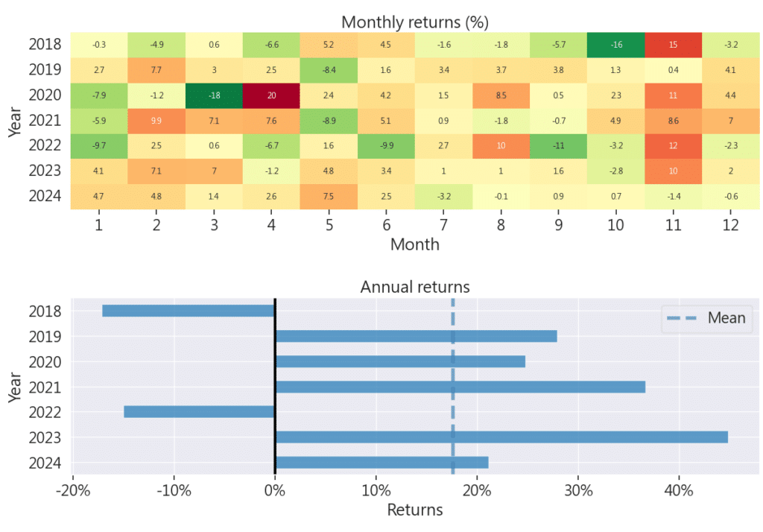Select the 2022 negative annual returns bar
The image size is (763, 532).
pyautogui.click(x=199, y=412)
